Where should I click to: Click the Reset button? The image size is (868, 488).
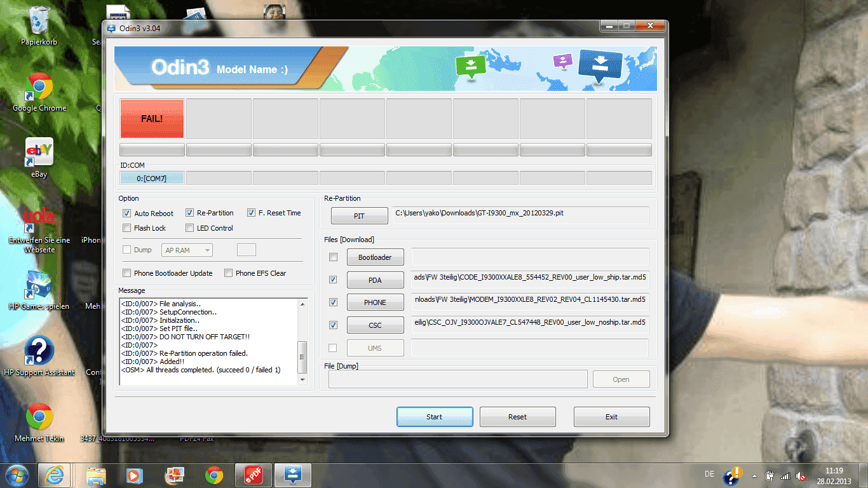(x=517, y=417)
